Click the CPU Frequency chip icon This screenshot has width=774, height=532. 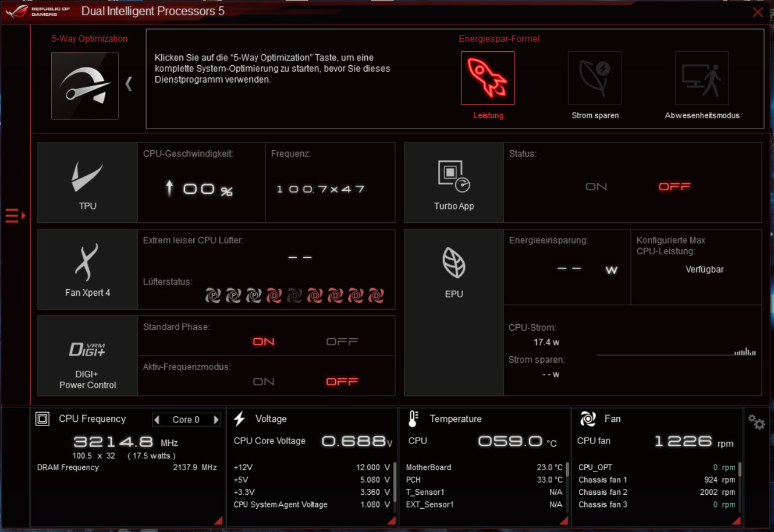point(42,419)
